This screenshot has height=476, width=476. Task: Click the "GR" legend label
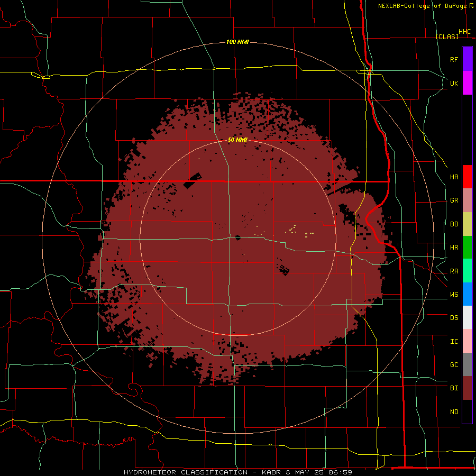click(454, 200)
